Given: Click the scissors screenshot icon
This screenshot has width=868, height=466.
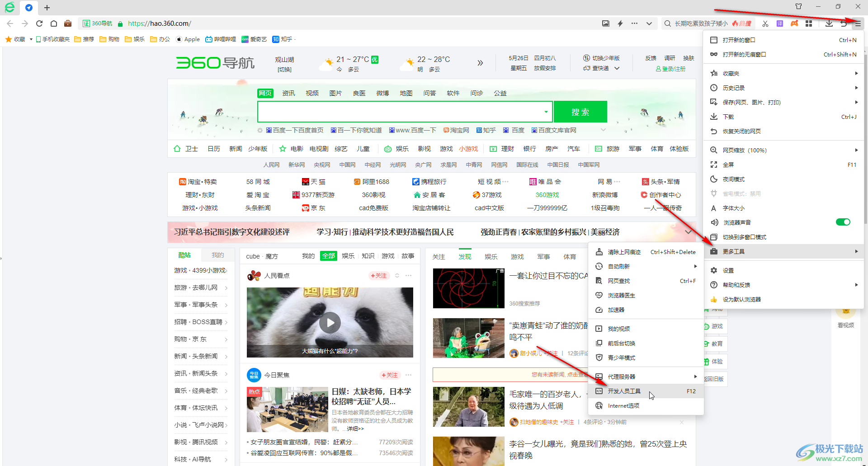Looking at the screenshot, I should pos(765,24).
